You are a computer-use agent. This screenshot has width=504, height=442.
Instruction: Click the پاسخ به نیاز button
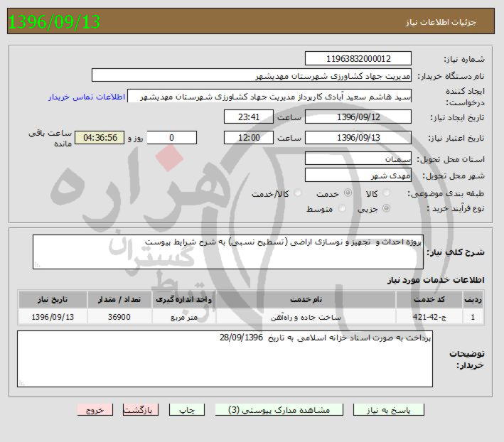(389, 410)
